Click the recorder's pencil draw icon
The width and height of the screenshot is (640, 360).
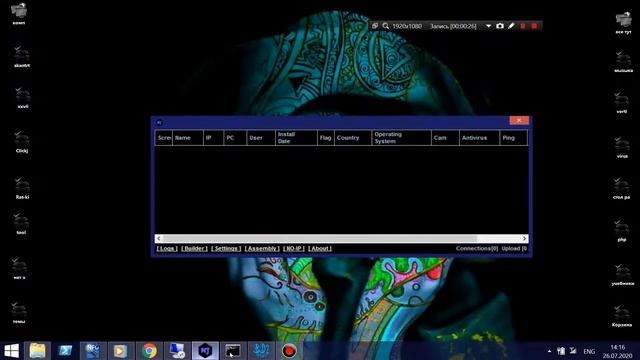pyautogui.click(x=511, y=26)
